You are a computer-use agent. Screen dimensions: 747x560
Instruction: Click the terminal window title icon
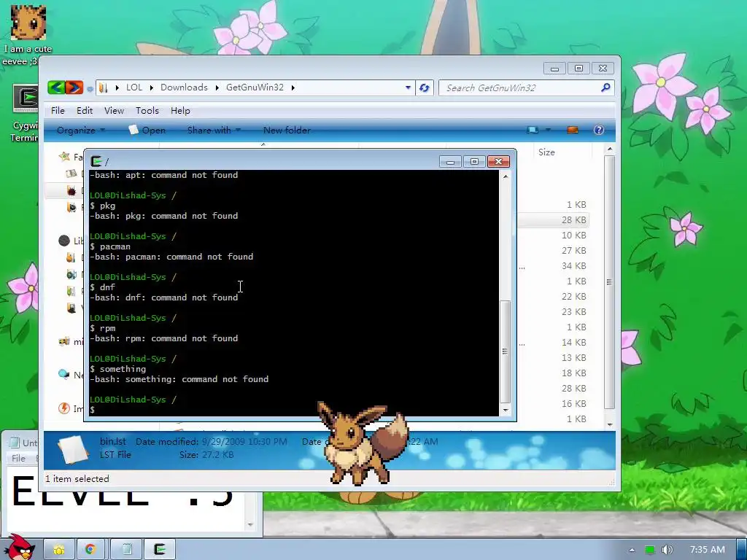pos(96,161)
